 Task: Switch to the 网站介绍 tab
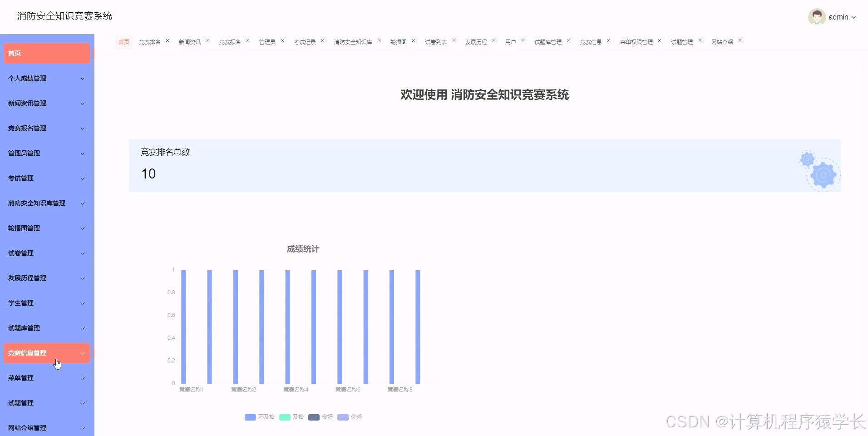tap(722, 42)
